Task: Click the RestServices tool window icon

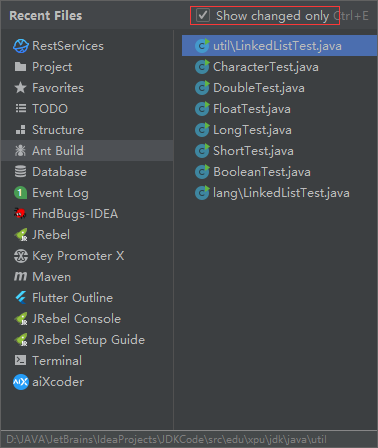Action: click(21, 46)
